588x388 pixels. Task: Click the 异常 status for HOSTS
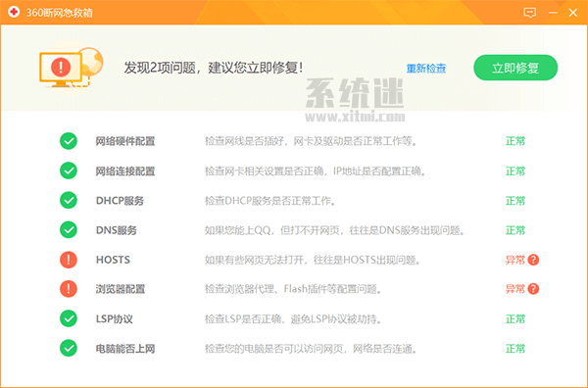click(x=515, y=260)
